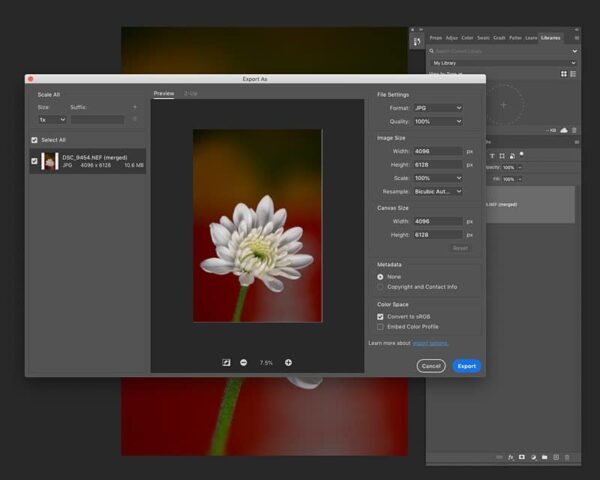The image size is (600, 480).
Task: Click the Search Current Library field
Action: pos(502,51)
